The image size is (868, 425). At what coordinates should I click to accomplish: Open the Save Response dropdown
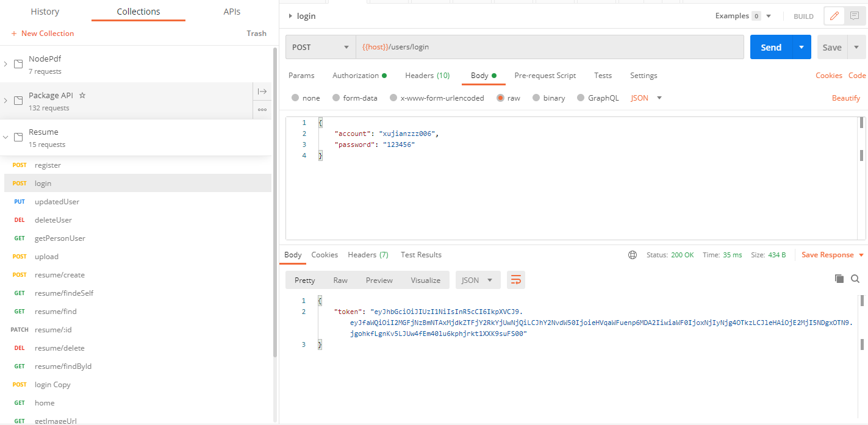(830, 255)
